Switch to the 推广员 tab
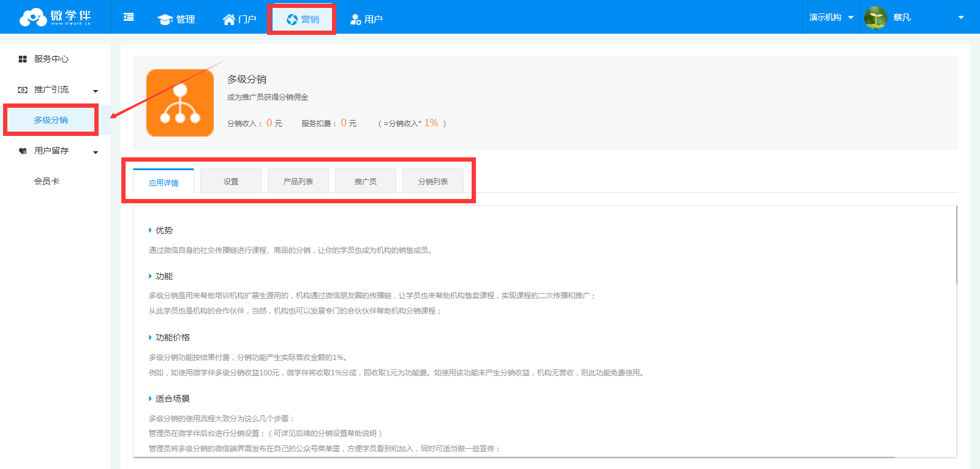The width and height of the screenshot is (980, 469). pos(366,181)
